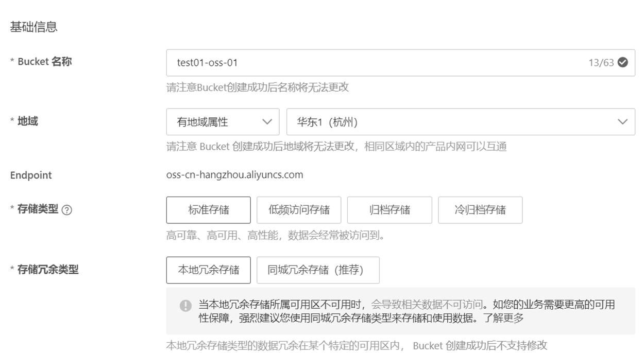Open the 有地域属性 dropdown

[223, 122]
